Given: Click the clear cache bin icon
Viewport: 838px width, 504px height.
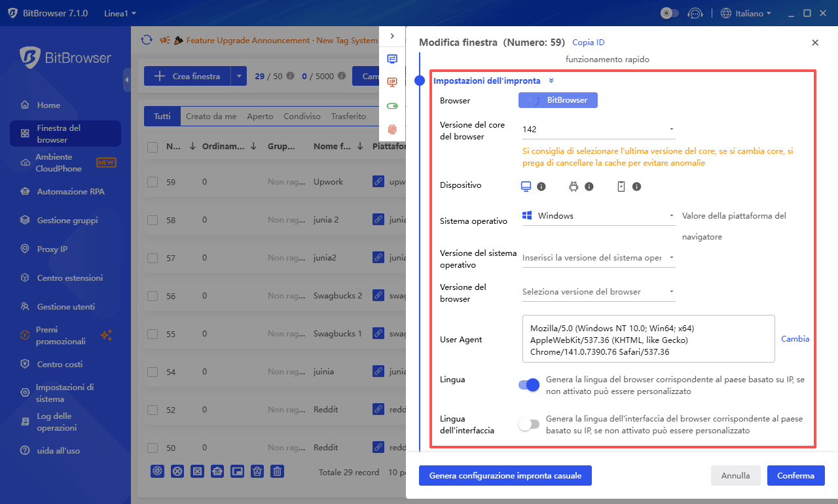Looking at the screenshot, I should tap(257, 471).
